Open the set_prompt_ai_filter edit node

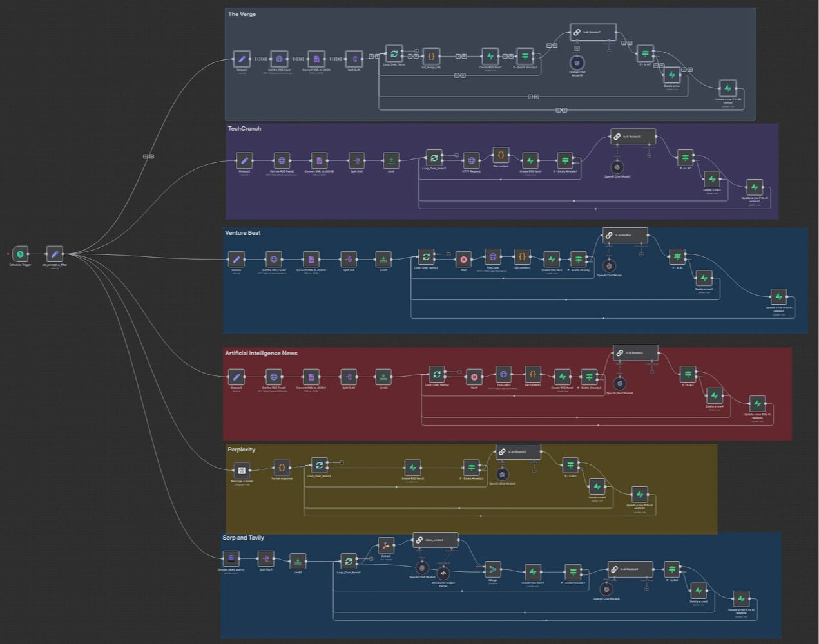point(55,254)
